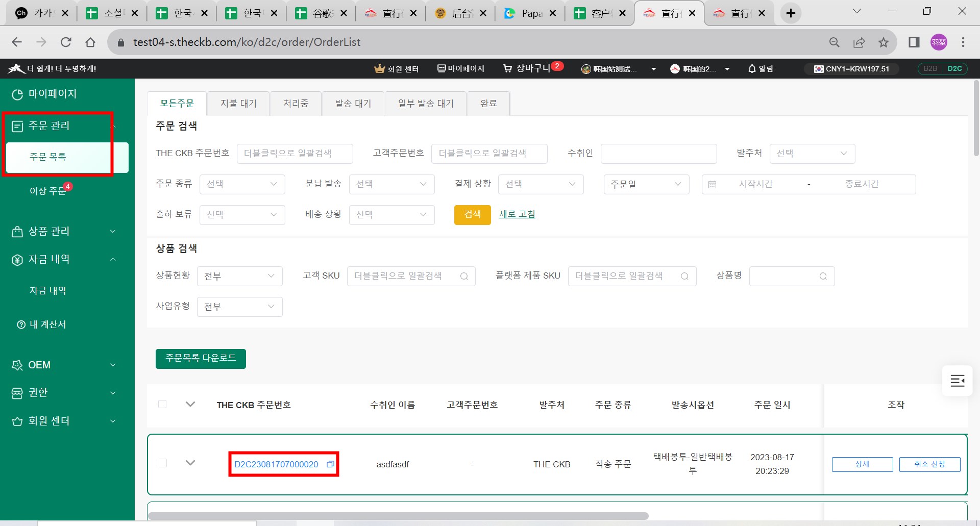Open the 배송 상황 dropdown
The width and height of the screenshot is (980, 526).
[391, 215]
